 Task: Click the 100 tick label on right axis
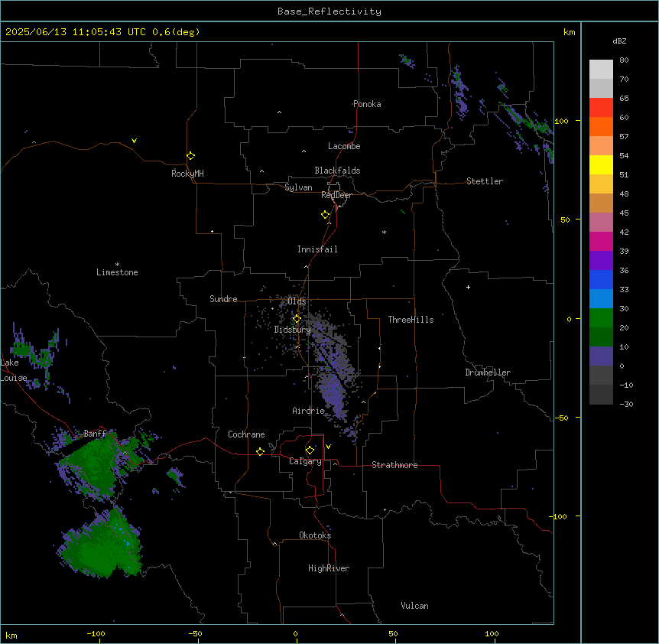point(561,121)
